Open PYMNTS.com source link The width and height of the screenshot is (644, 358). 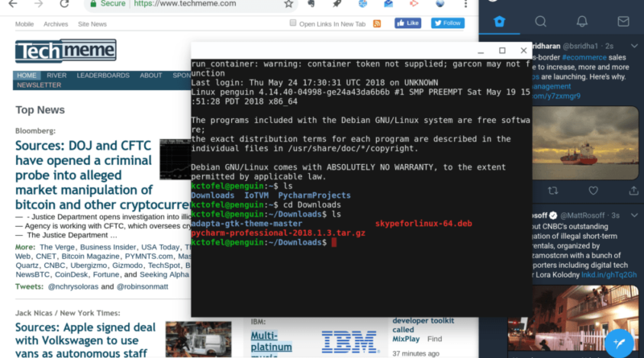149,256
